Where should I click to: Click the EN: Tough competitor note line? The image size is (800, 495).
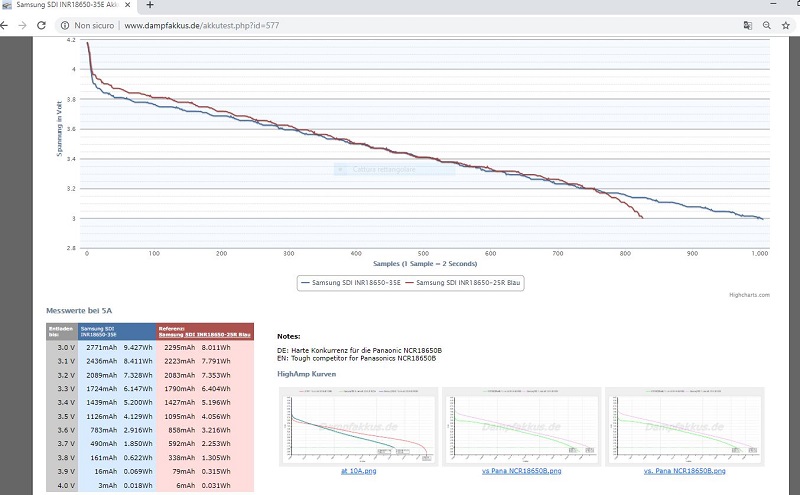(356, 358)
